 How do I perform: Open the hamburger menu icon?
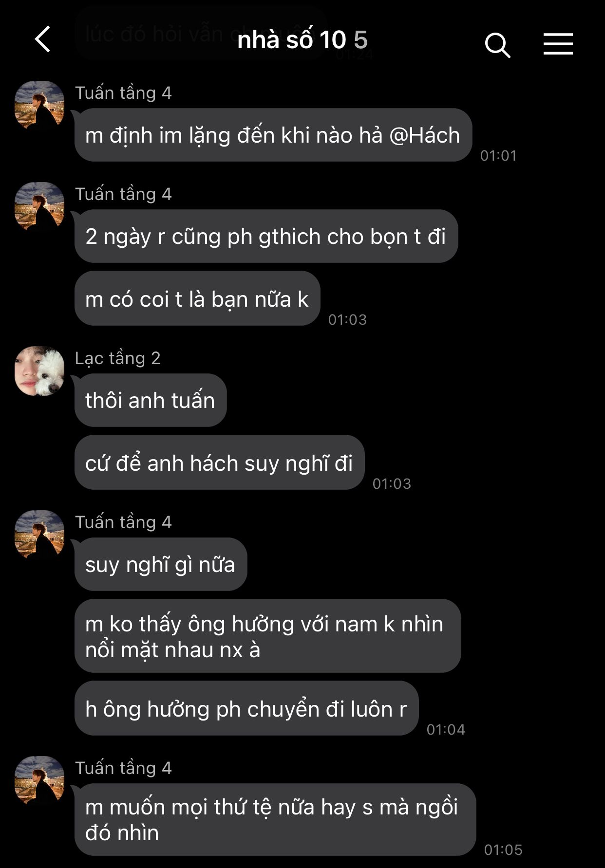(558, 44)
